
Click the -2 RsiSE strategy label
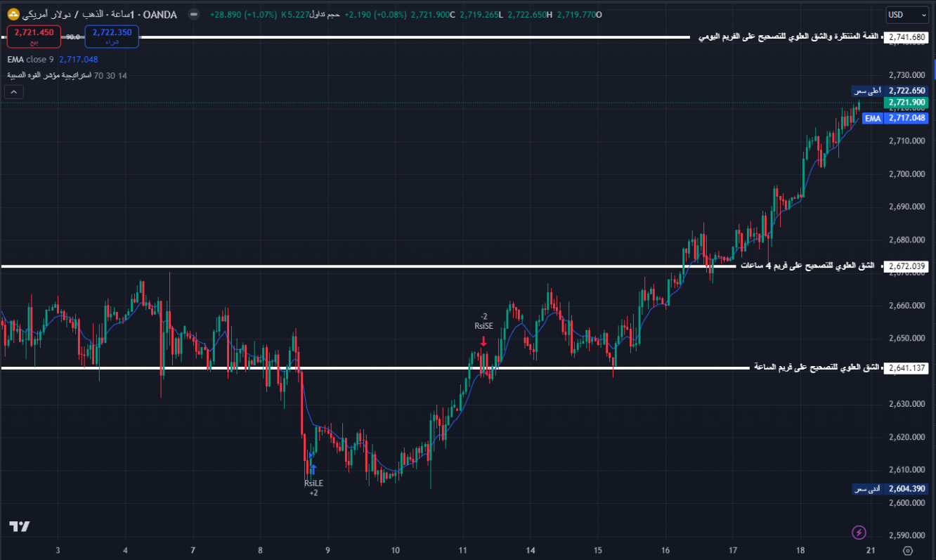pos(483,321)
